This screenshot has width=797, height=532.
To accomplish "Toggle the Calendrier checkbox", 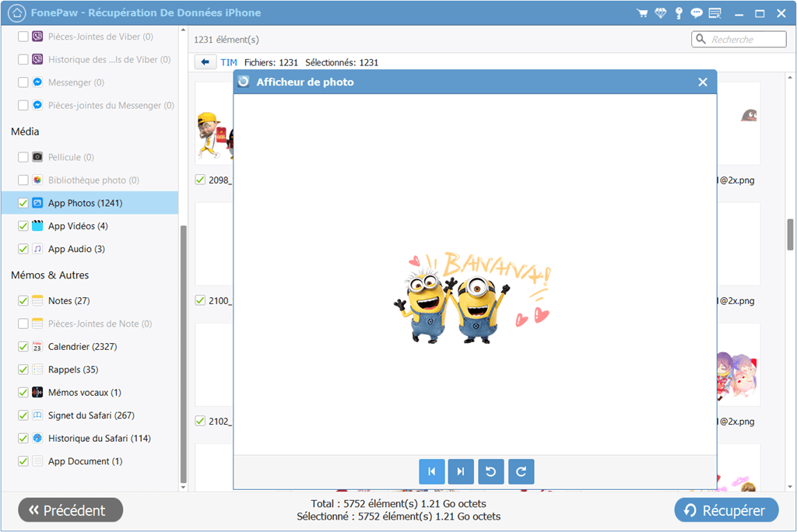I will pyautogui.click(x=23, y=347).
